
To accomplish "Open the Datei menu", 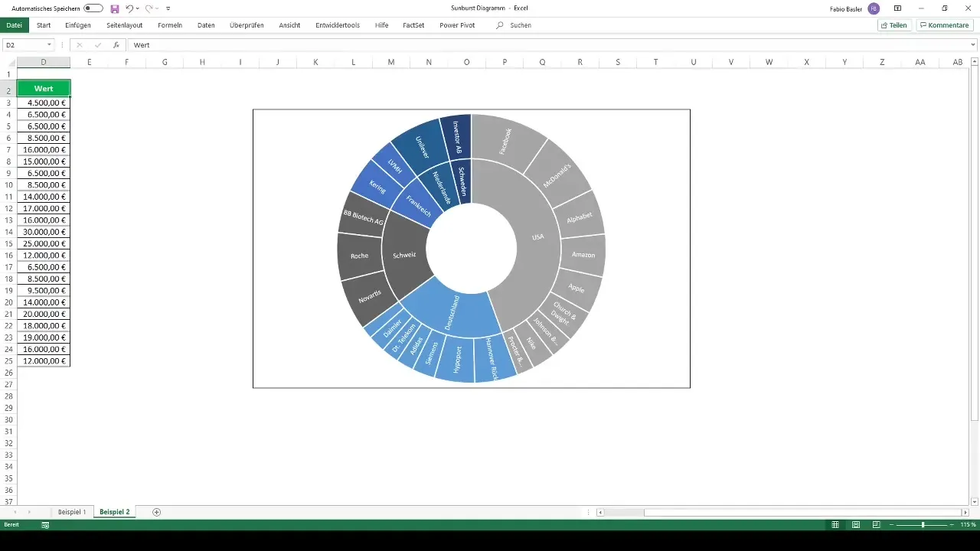I will (14, 25).
